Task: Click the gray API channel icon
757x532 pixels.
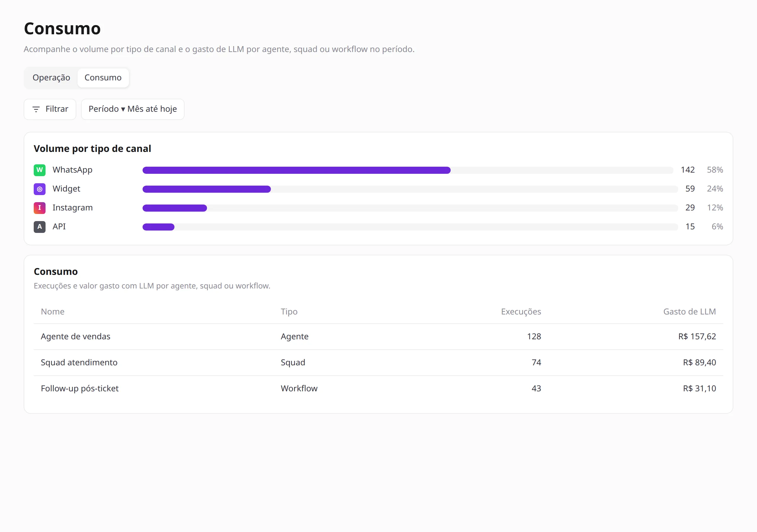Action: (40, 227)
